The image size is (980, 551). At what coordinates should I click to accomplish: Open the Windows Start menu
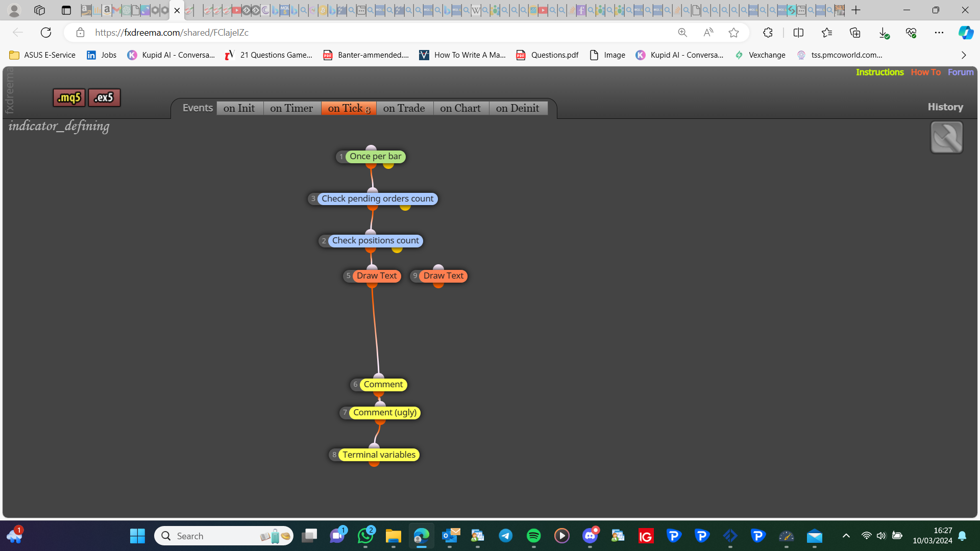[x=137, y=536]
